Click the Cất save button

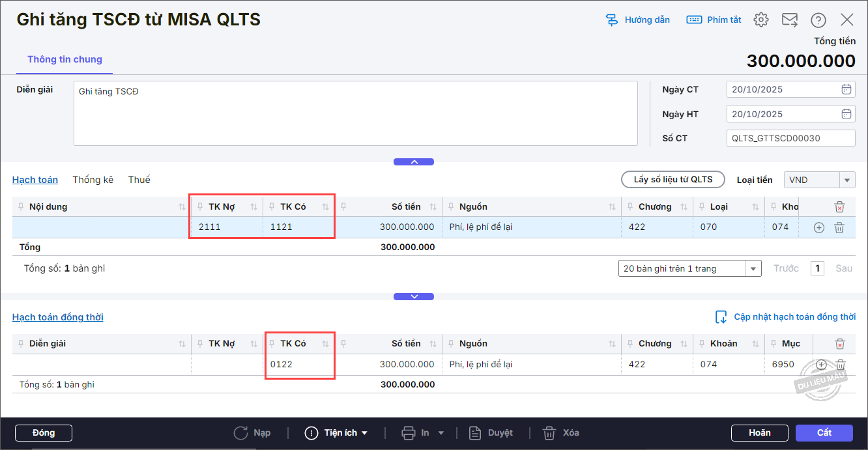click(x=824, y=433)
